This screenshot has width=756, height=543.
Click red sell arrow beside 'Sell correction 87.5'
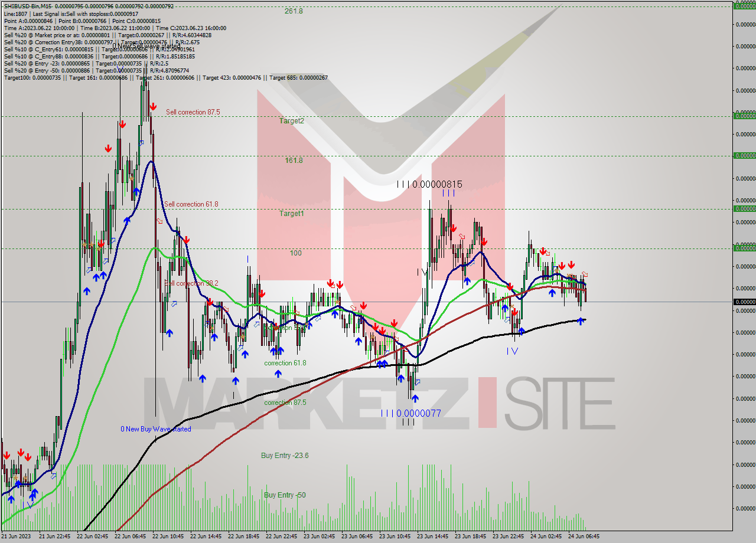click(153, 107)
